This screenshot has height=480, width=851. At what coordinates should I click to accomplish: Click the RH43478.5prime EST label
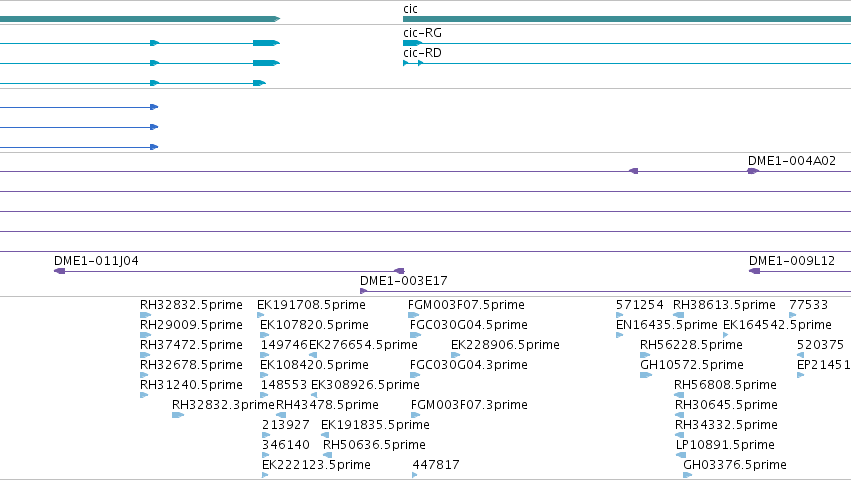(327, 405)
